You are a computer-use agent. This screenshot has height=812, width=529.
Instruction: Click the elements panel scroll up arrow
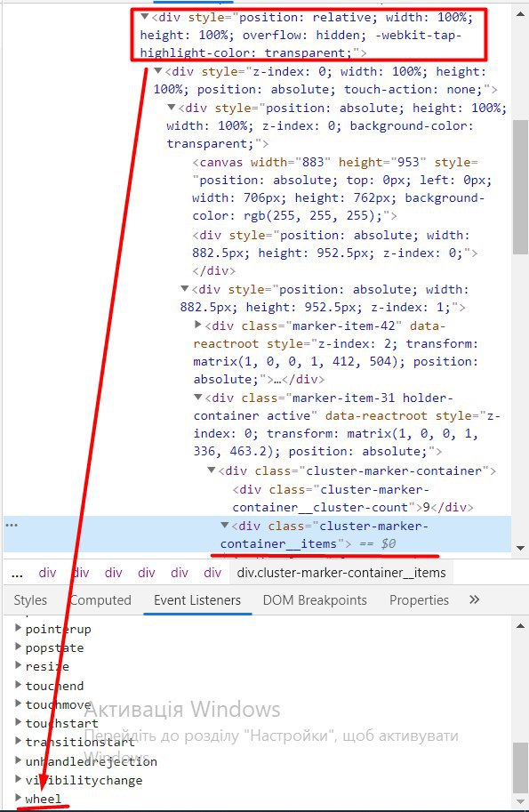520,13
